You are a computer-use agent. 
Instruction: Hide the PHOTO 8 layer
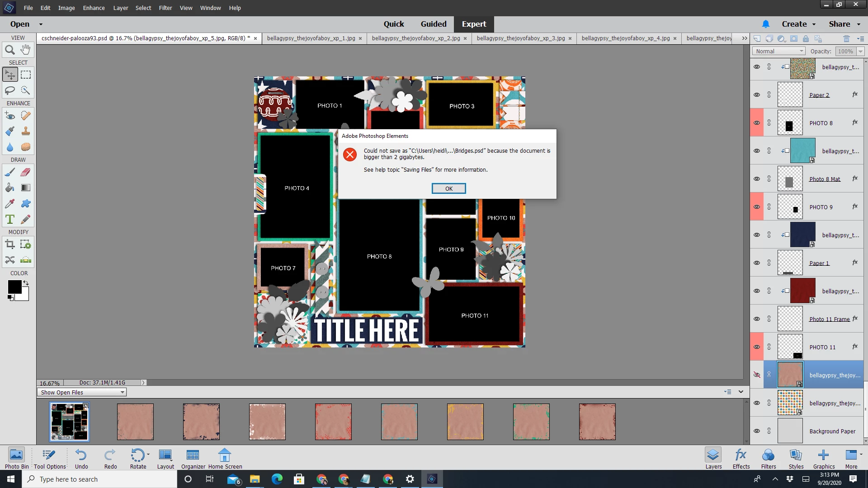point(757,123)
